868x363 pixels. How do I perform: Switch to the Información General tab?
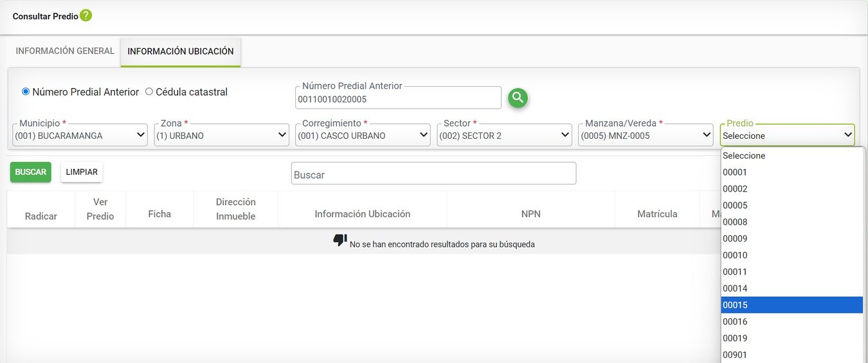coord(65,51)
